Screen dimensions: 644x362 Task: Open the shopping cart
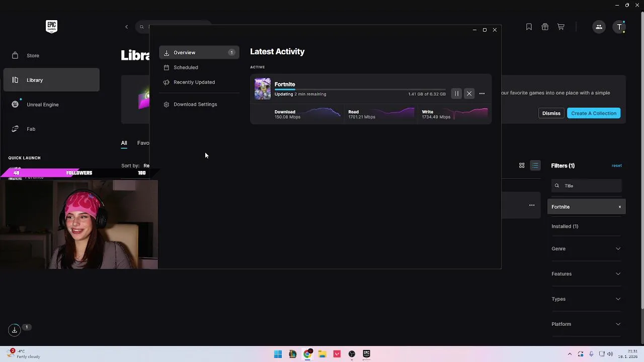click(x=561, y=27)
